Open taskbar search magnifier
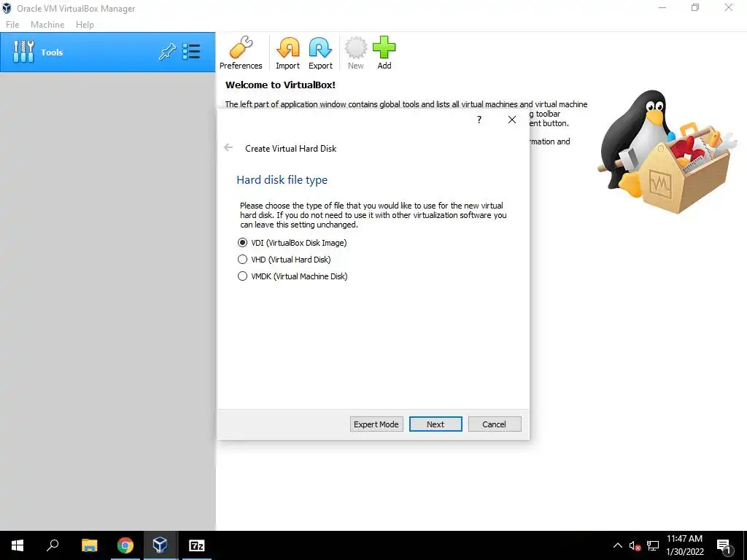Screen dimensions: 747x560 click(x=53, y=545)
